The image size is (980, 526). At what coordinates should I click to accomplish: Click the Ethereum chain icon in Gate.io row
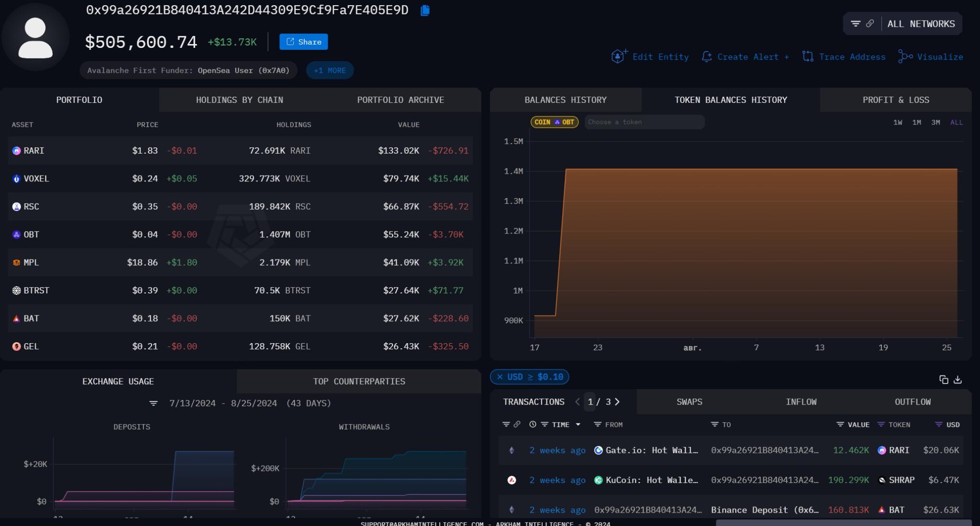pos(512,450)
